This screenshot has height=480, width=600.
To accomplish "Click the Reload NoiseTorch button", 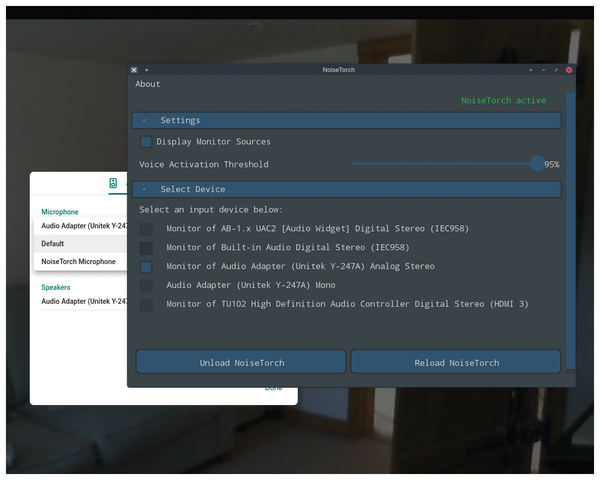I will (x=456, y=361).
